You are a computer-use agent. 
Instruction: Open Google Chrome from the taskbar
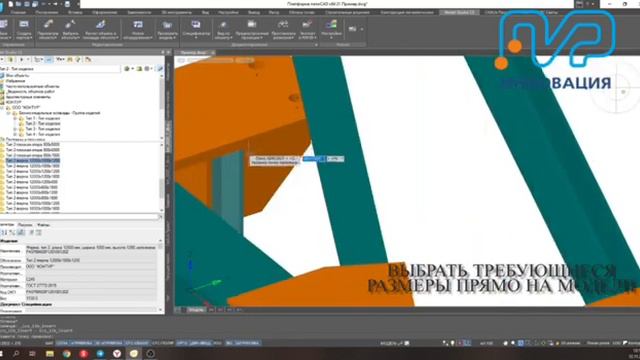[67, 354]
